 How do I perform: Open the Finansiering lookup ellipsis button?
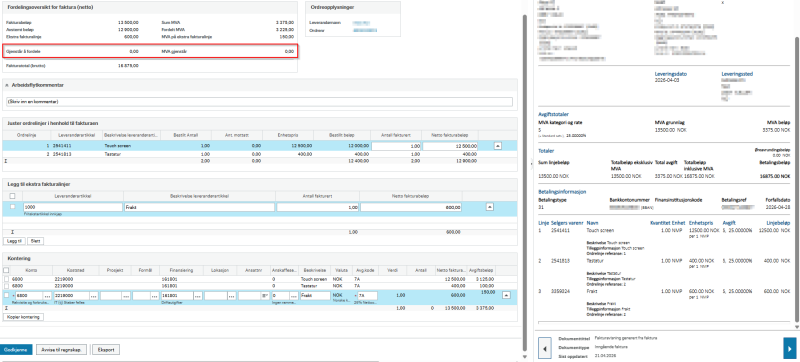click(x=199, y=296)
